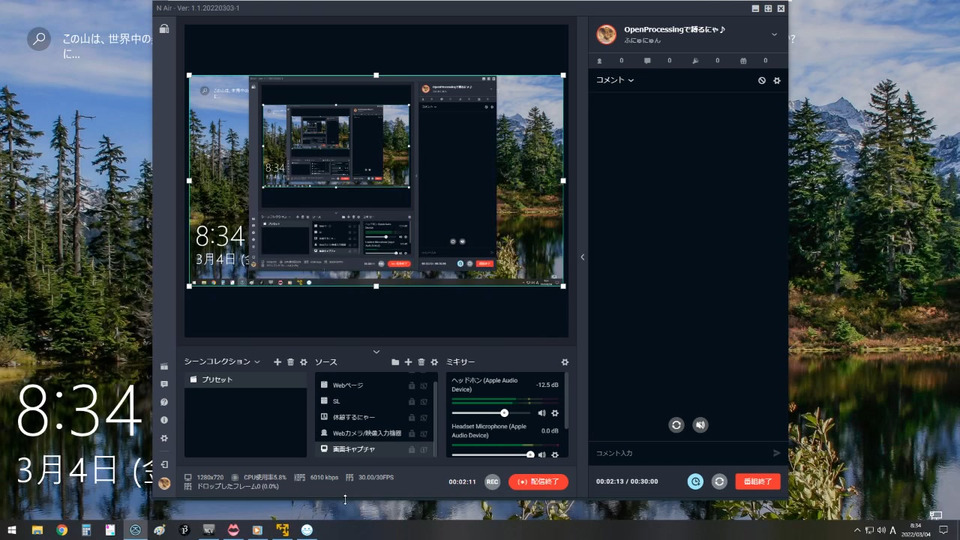The height and width of the screenshot is (540, 960).
Task: Delete scene using scene trash icon
Action: 291,362
